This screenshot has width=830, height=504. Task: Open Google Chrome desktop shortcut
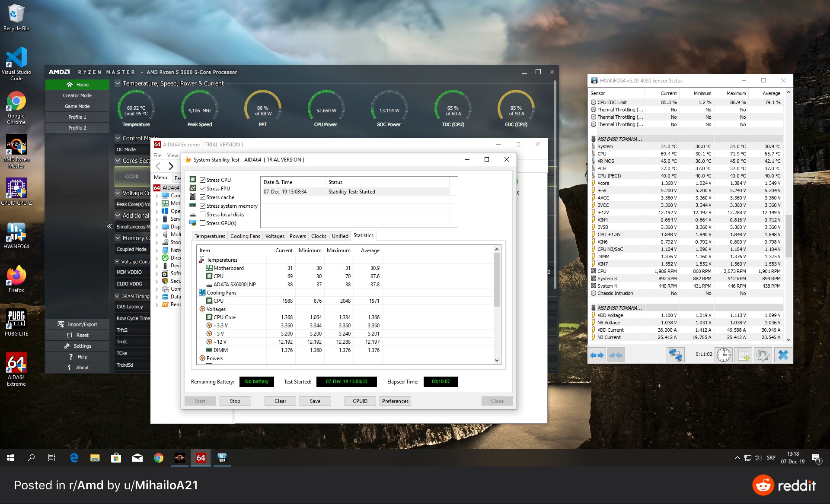(x=16, y=108)
